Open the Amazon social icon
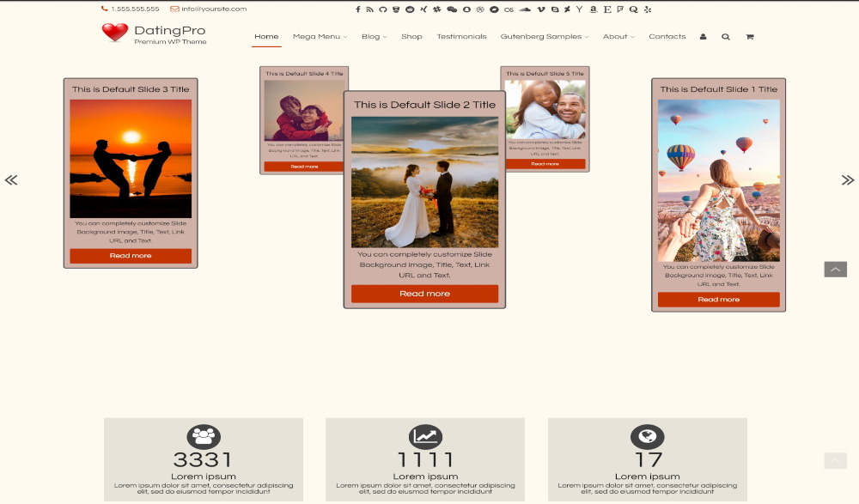This screenshot has width=859, height=504. 594,9
